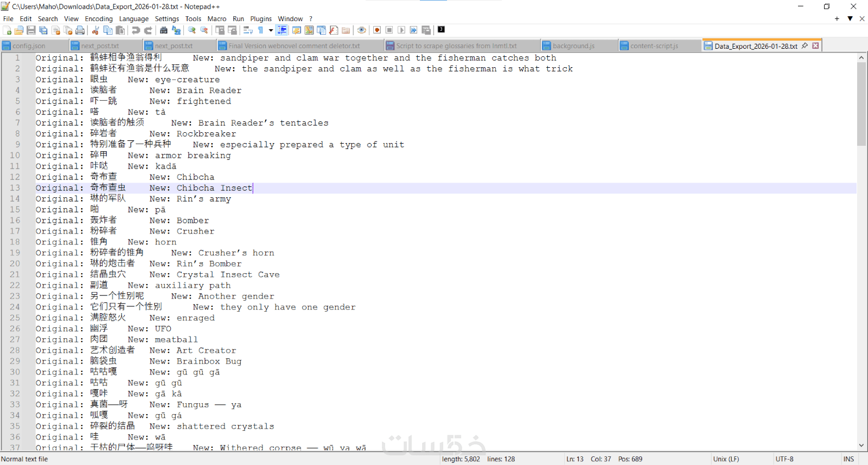
Task: Toggle the Document Map panel icon
Action: point(309,30)
